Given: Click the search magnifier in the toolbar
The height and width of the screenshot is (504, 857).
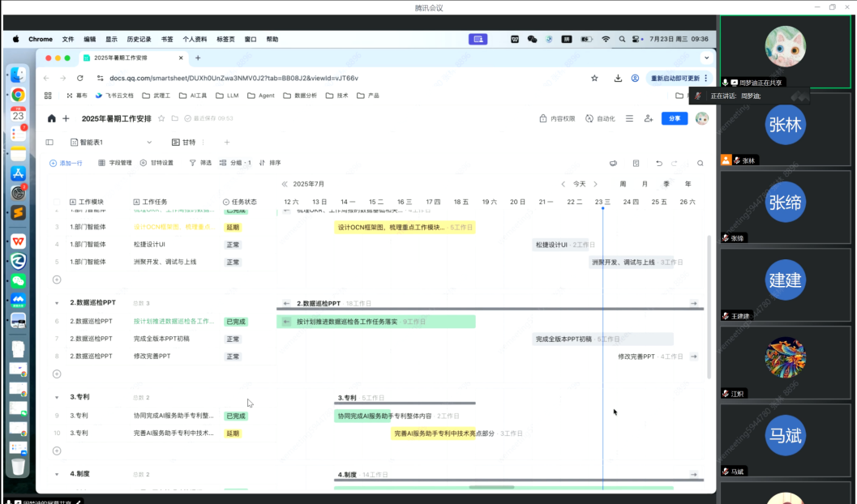Looking at the screenshot, I should point(701,163).
